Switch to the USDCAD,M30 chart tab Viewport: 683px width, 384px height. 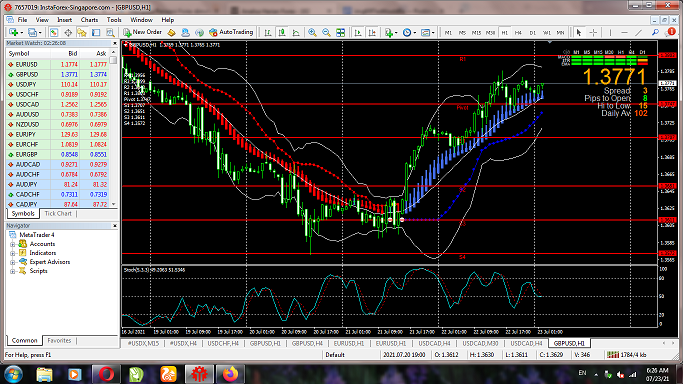480,344
